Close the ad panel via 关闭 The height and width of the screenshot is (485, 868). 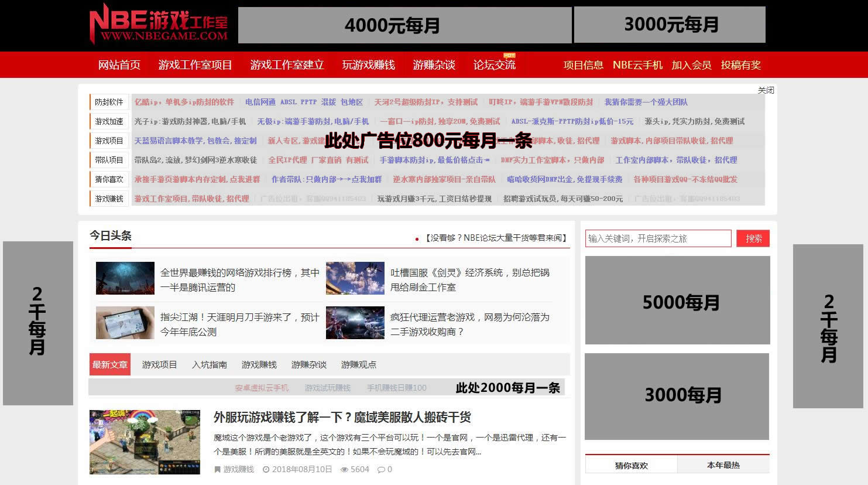766,90
